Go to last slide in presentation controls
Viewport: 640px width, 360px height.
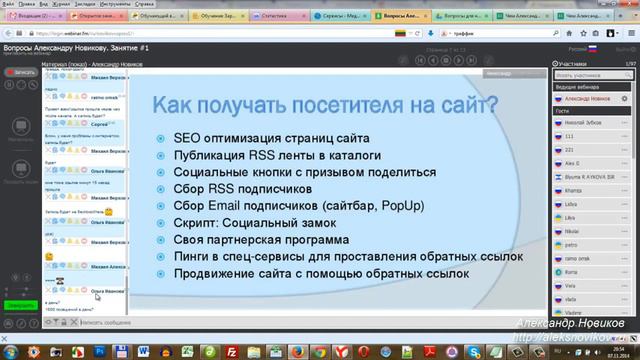[x=471, y=60]
